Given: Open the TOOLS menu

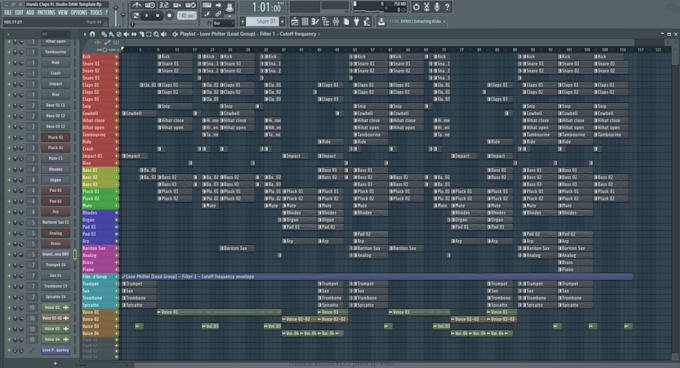Looking at the screenshot, I should tap(96, 13).
